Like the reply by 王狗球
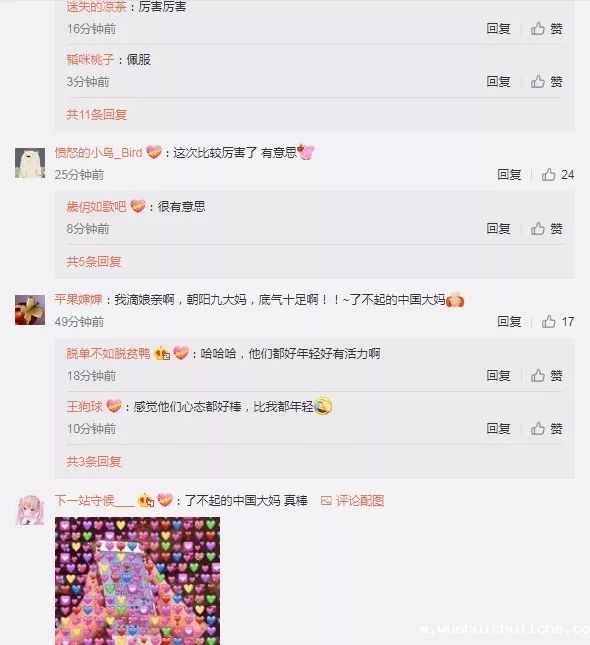 pyautogui.click(x=546, y=429)
